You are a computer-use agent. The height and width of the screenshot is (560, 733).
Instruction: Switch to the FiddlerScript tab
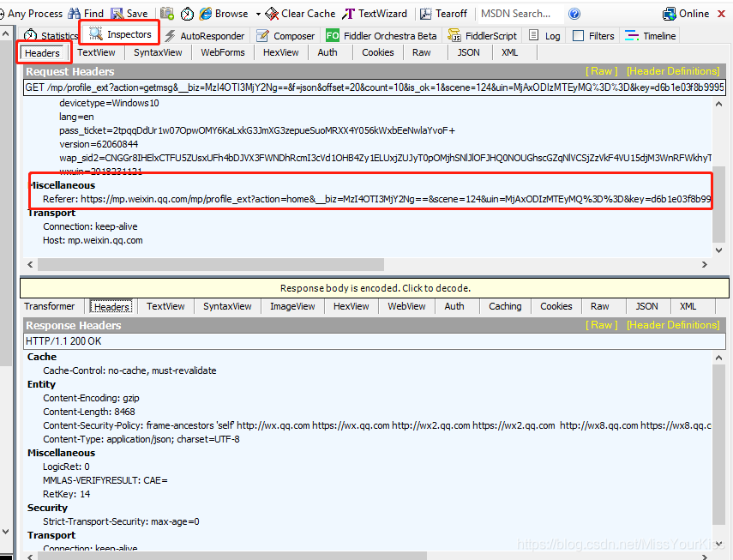[x=482, y=35]
